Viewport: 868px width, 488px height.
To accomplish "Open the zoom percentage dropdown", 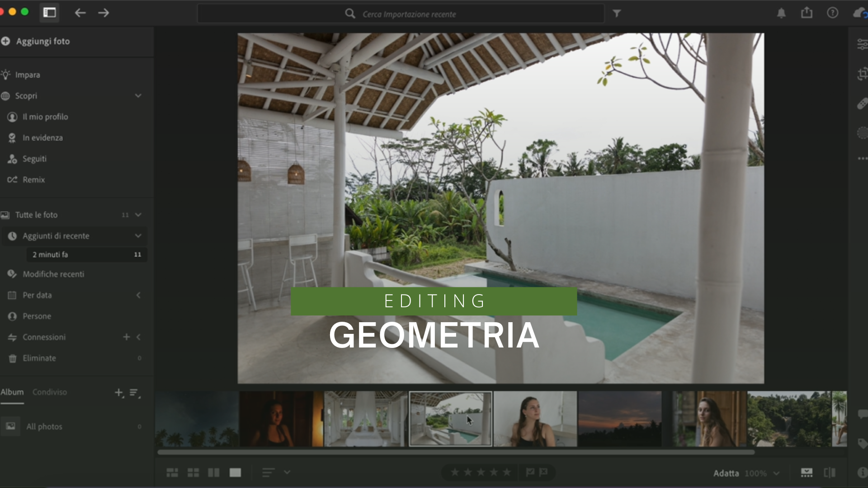I will pyautogui.click(x=776, y=474).
